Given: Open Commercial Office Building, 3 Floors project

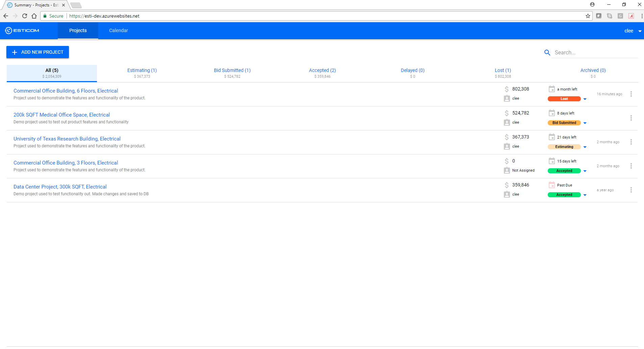Looking at the screenshot, I should click(66, 163).
